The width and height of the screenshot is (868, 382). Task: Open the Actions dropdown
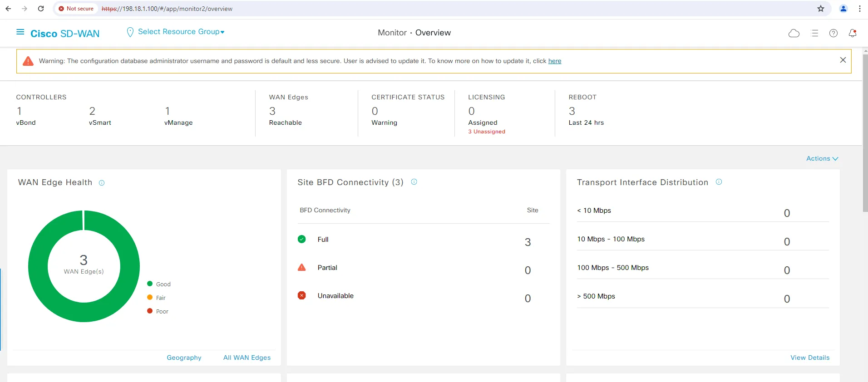822,158
